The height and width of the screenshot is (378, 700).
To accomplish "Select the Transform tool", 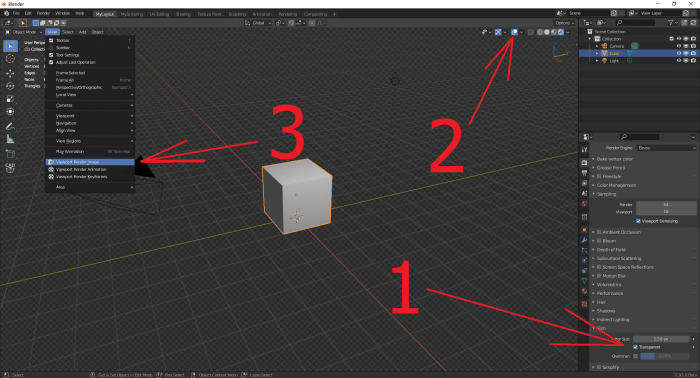I will coord(10,112).
